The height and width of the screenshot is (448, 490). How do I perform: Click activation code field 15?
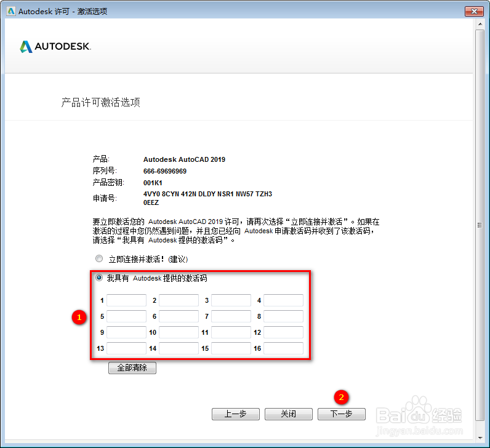(x=231, y=348)
